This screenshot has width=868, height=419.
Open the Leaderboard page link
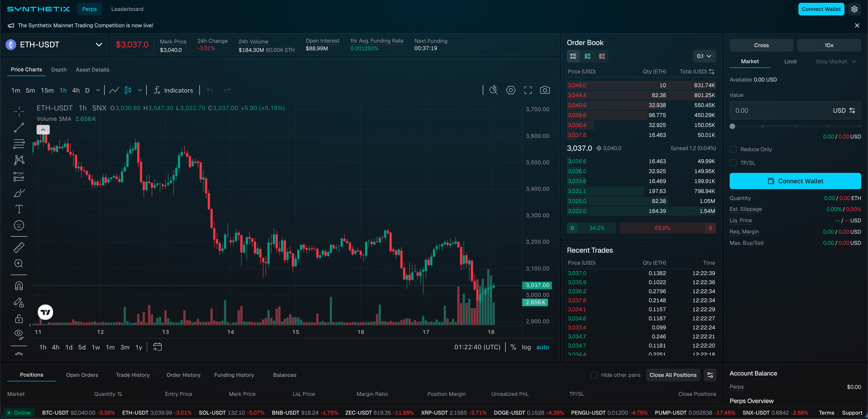127,9
